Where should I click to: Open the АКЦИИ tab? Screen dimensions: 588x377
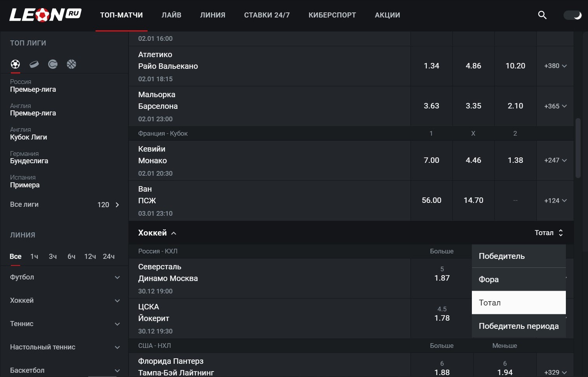tap(387, 15)
